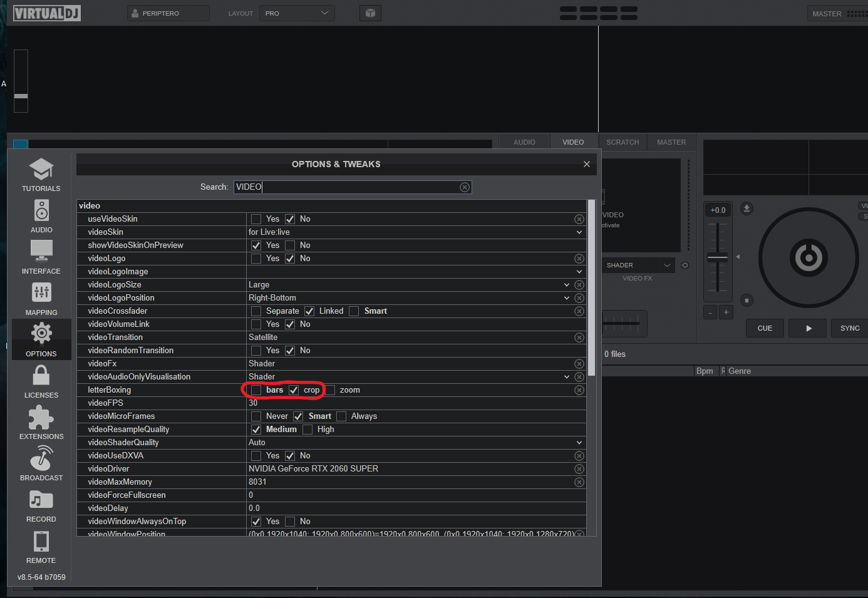
Task: Check Yes for videoUseDXVA
Action: click(256, 456)
